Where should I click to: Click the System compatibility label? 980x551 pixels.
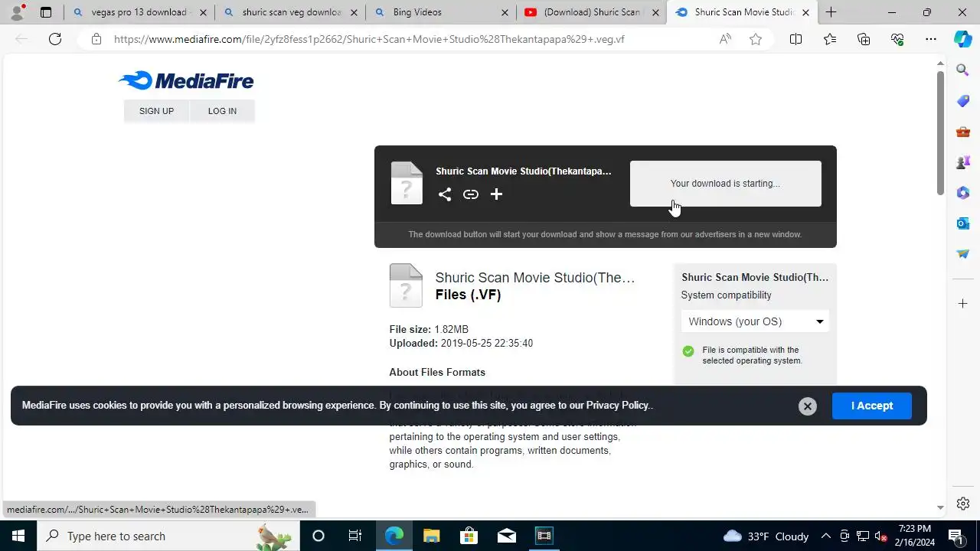[726, 295]
